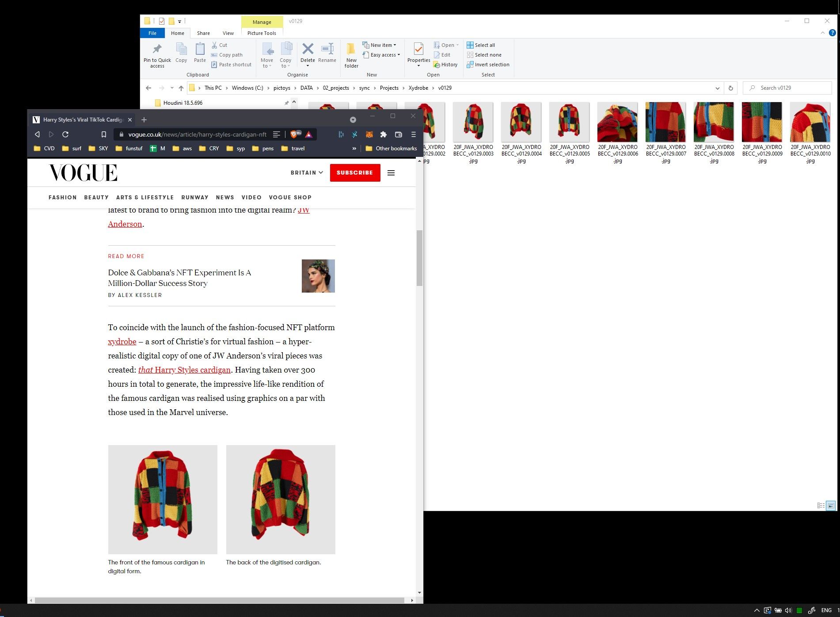
Task: Click the Vogue page vertical scrollbar thumb
Action: [419, 258]
